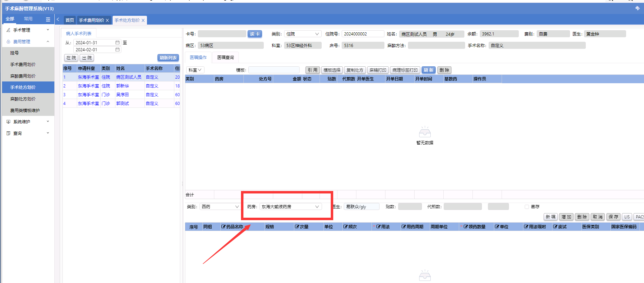Click the 卡号 input field

click(x=222, y=34)
